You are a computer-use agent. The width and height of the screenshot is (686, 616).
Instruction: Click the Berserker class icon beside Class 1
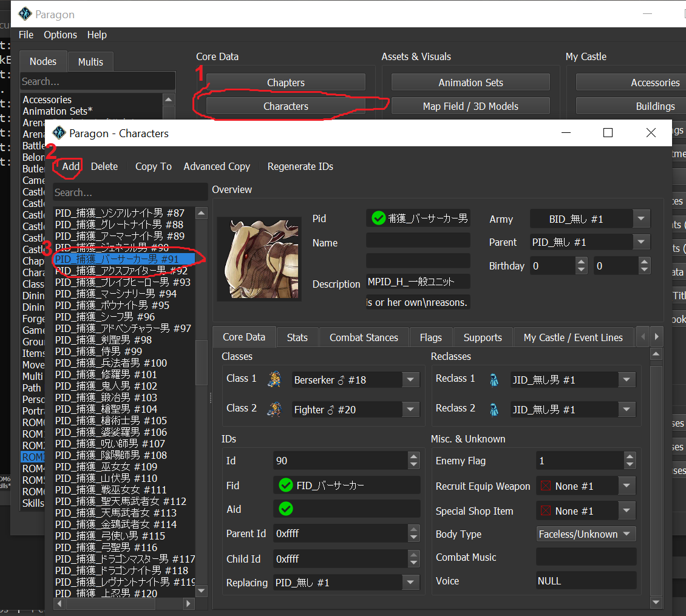(x=274, y=379)
